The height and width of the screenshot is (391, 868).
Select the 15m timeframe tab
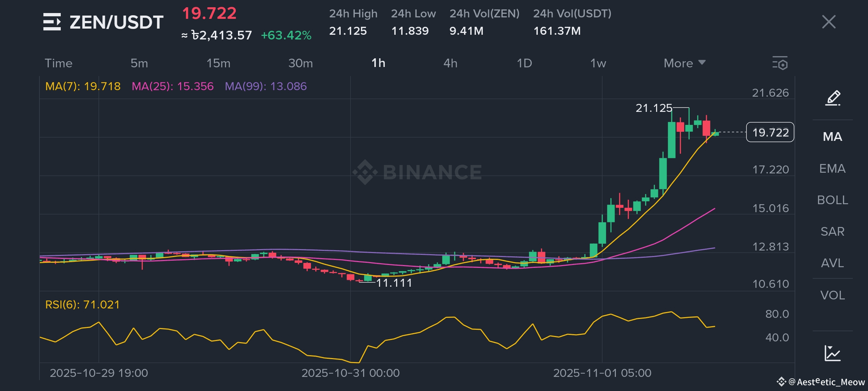[218, 63]
